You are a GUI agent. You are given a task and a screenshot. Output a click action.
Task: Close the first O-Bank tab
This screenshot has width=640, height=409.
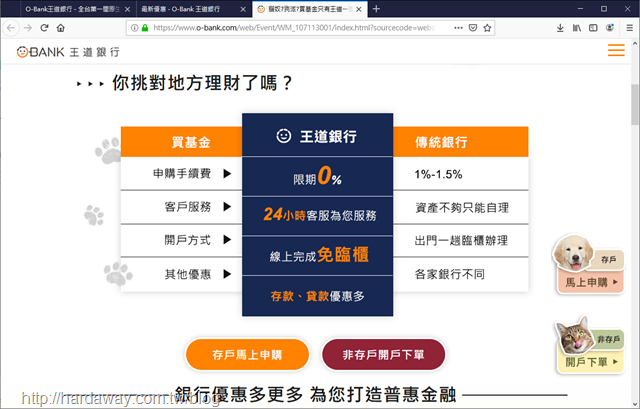127,9
